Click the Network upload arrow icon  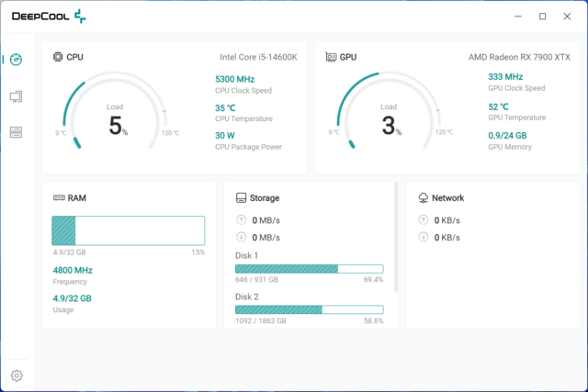(x=423, y=219)
